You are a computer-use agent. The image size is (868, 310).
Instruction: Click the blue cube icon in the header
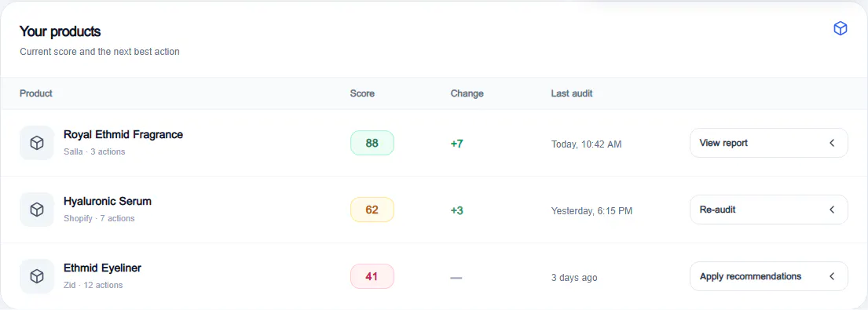(x=841, y=29)
